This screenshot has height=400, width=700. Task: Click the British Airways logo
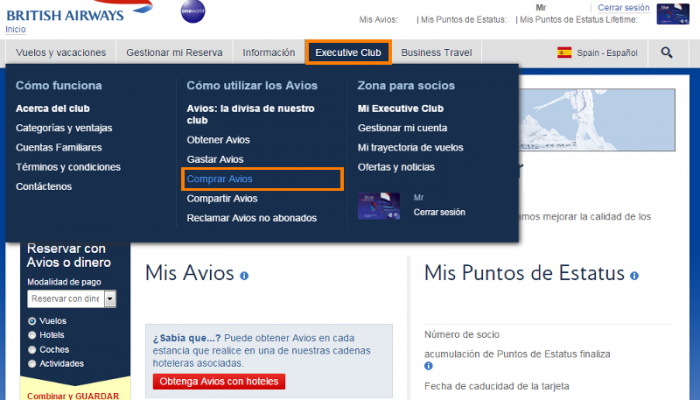tap(79, 12)
